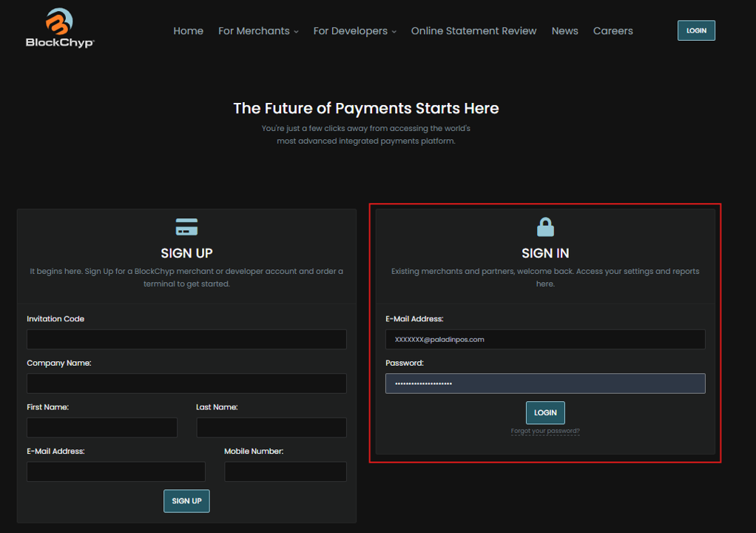The image size is (756, 533).
Task: Visit the Careers page
Action: click(612, 31)
